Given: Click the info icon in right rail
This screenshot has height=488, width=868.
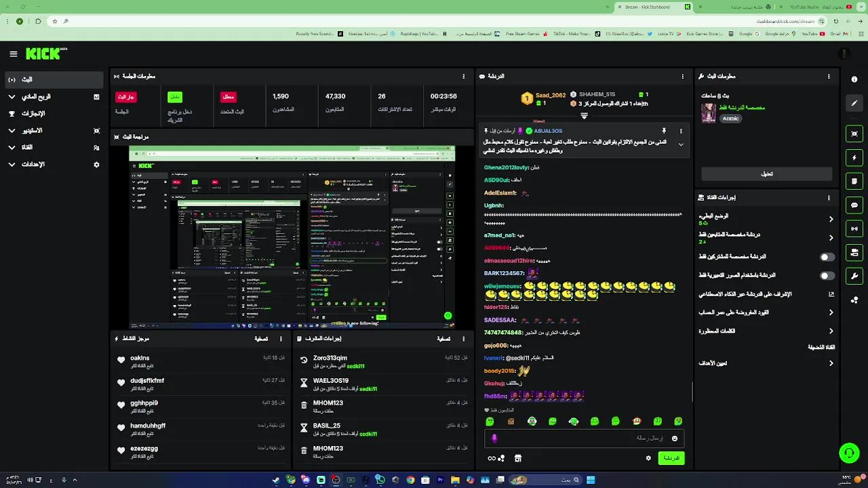Looking at the screenshot, I should pyautogui.click(x=854, y=79).
